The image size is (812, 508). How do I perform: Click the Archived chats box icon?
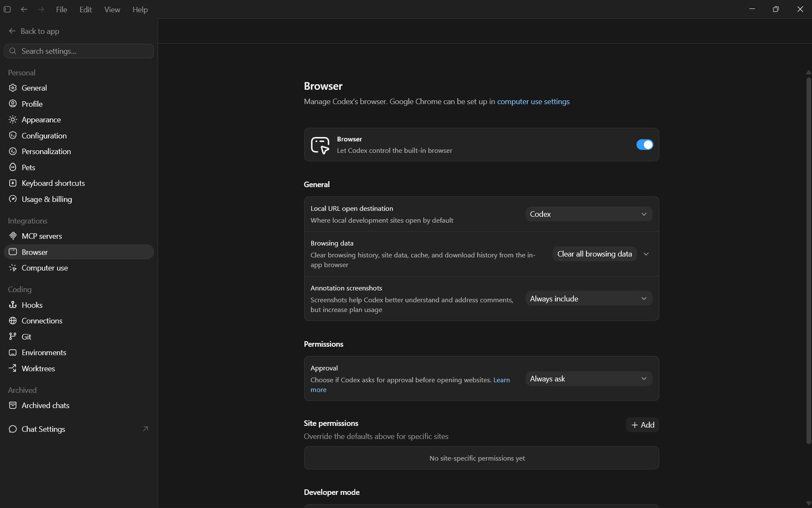point(13,405)
